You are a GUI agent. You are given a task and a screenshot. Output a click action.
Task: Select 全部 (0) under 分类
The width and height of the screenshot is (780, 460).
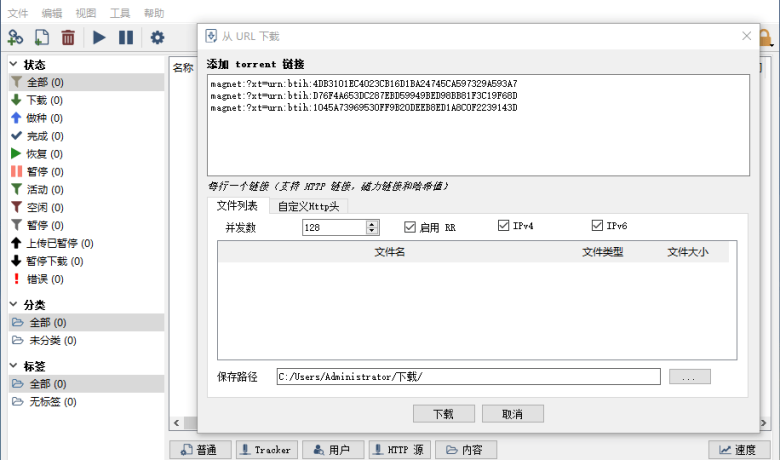coord(87,322)
